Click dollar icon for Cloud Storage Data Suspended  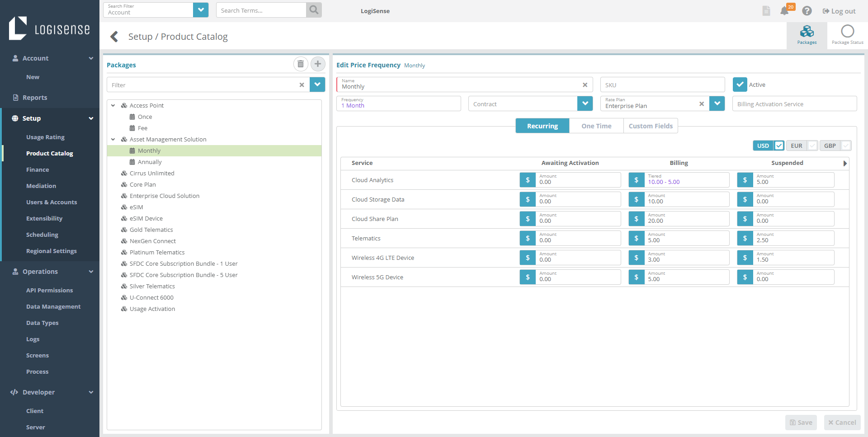[745, 199]
